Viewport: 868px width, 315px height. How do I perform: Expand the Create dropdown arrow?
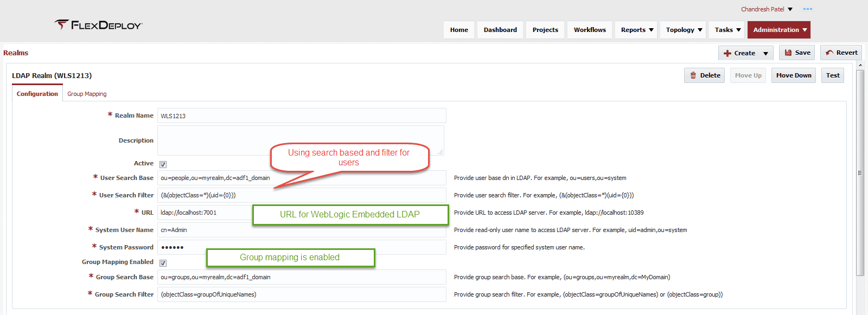[x=765, y=53]
